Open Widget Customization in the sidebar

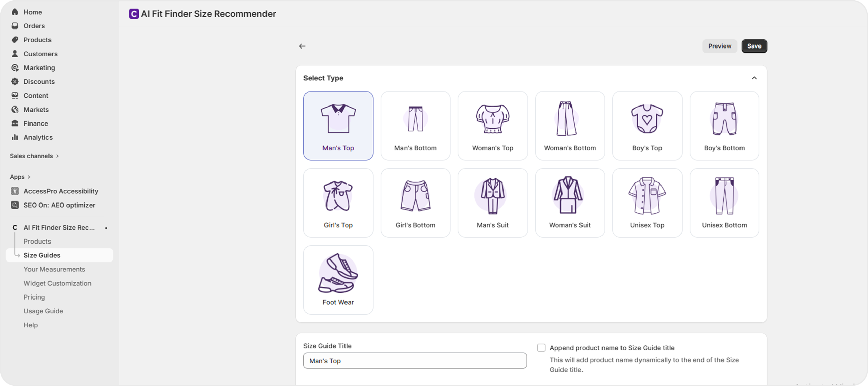coord(57,283)
